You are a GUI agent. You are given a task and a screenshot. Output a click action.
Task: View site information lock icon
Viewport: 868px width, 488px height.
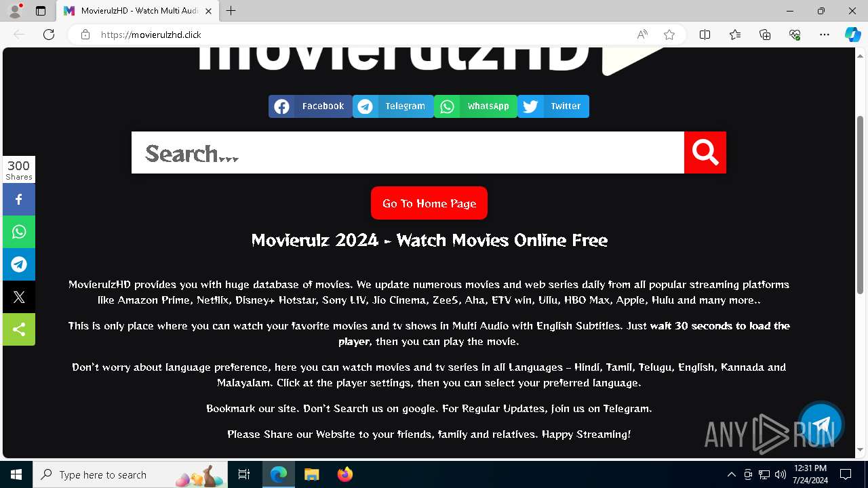click(x=85, y=35)
